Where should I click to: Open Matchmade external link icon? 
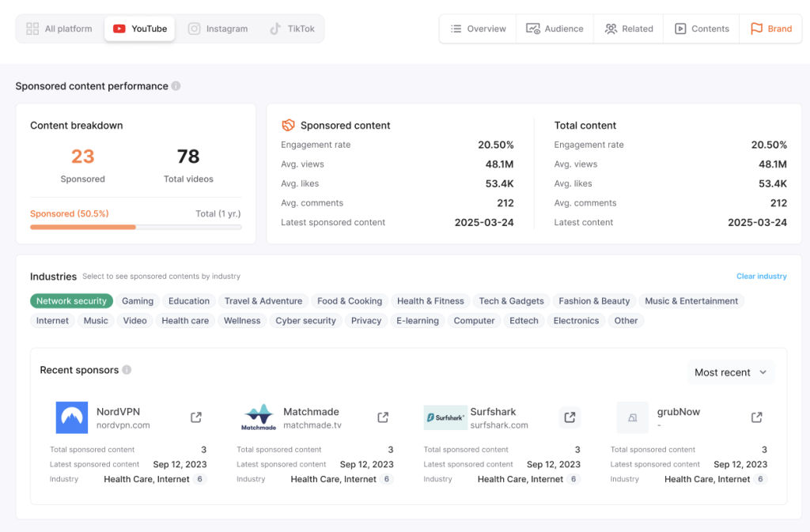(x=383, y=417)
